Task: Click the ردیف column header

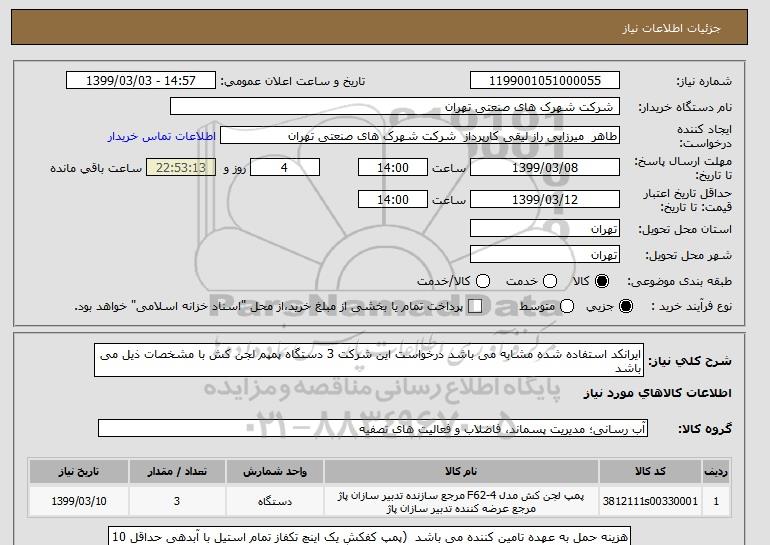Action: pyautogui.click(x=716, y=471)
